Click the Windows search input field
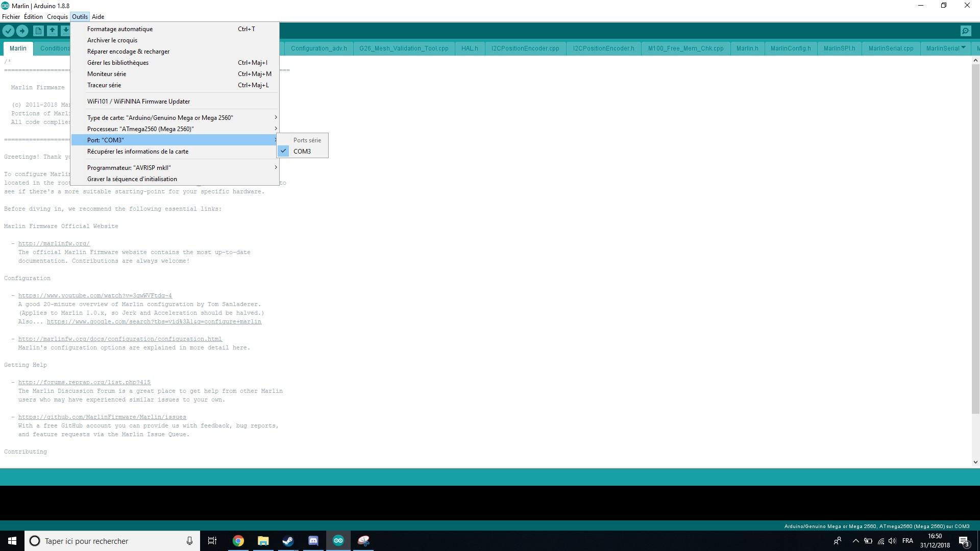Image resolution: width=980 pixels, height=551 pixels. (107, 541)
